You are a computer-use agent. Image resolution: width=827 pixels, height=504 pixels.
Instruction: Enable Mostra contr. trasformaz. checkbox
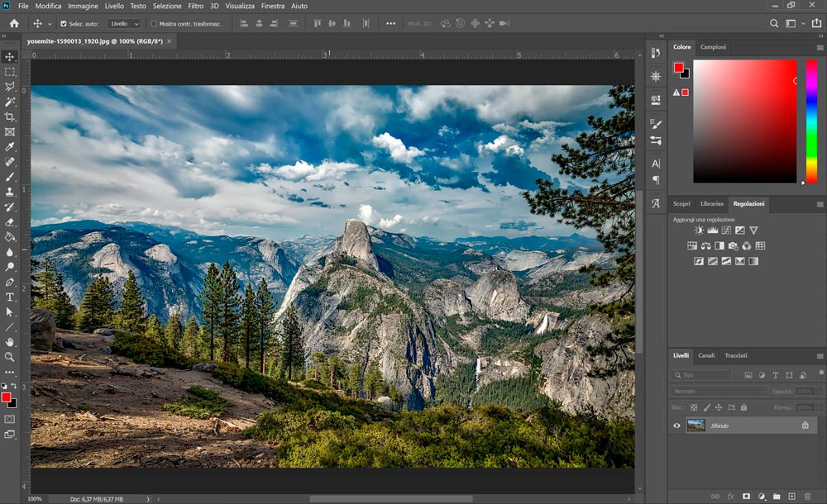coord(154,24)
